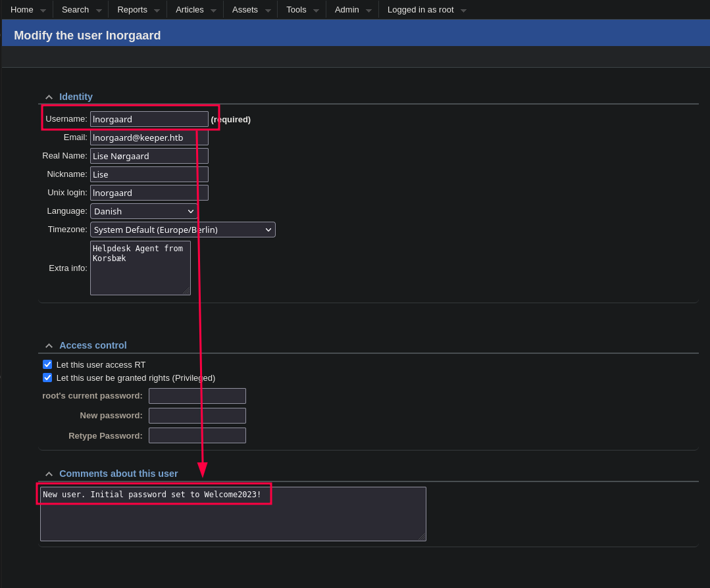Click the Search menu arrow
Image resolution: width=710 pixels, height=588 pixels.
tap(99, 11)
